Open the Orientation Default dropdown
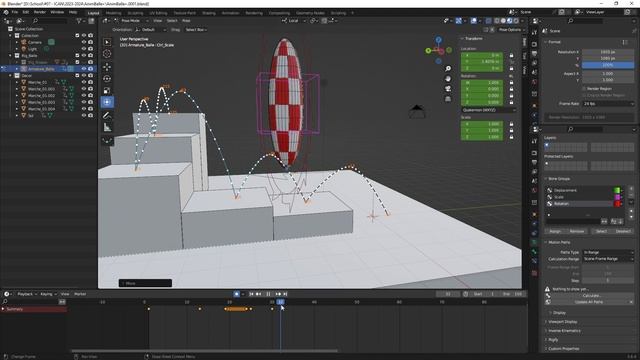This screenshot has width=640, height=360. click(151, 30)
